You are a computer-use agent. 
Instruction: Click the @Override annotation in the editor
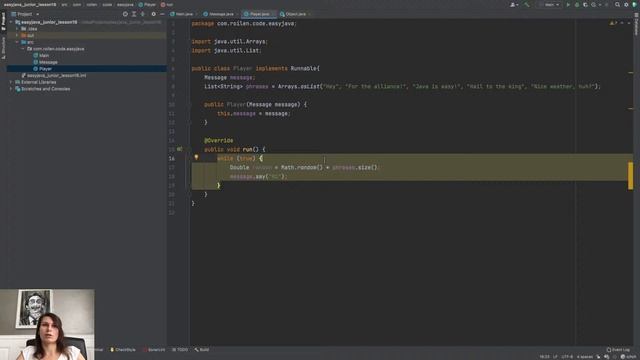coord(218,140)
